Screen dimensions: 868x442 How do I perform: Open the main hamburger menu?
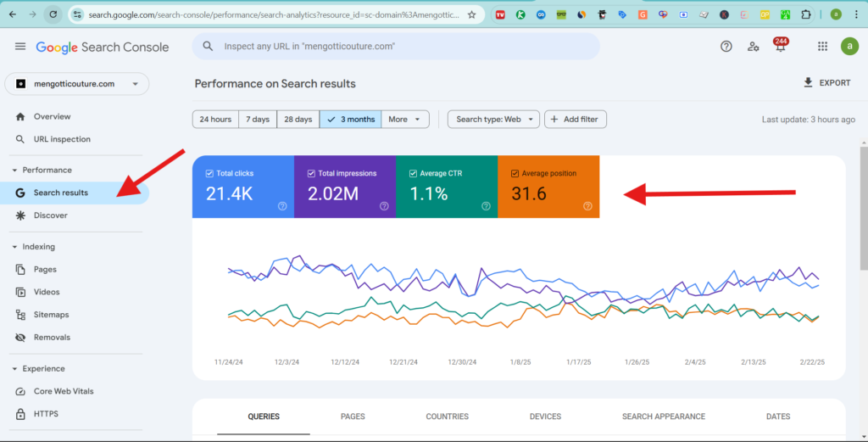(20, 47)
